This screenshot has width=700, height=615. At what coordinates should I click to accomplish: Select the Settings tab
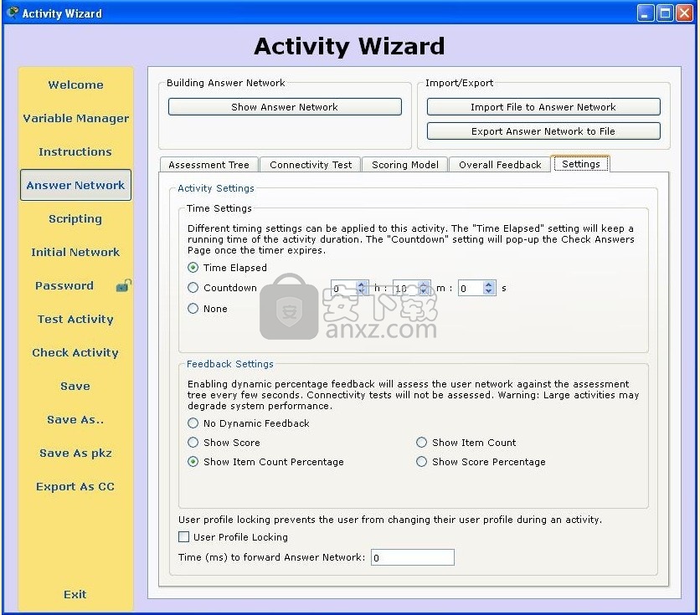581,164
